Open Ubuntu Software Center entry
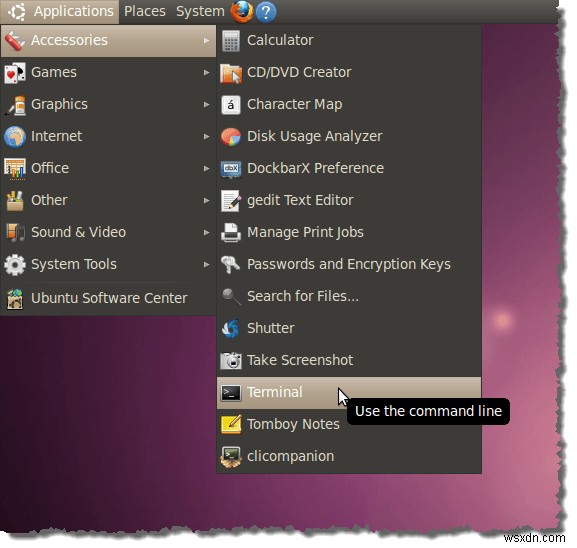This screenshot has height=548, width=577. coord(108,298)
